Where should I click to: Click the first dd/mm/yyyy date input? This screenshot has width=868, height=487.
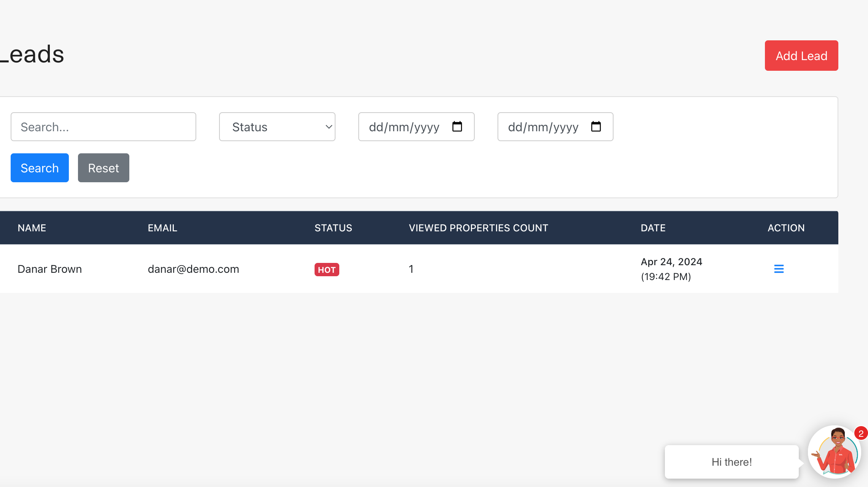click(x=403, y=127)
